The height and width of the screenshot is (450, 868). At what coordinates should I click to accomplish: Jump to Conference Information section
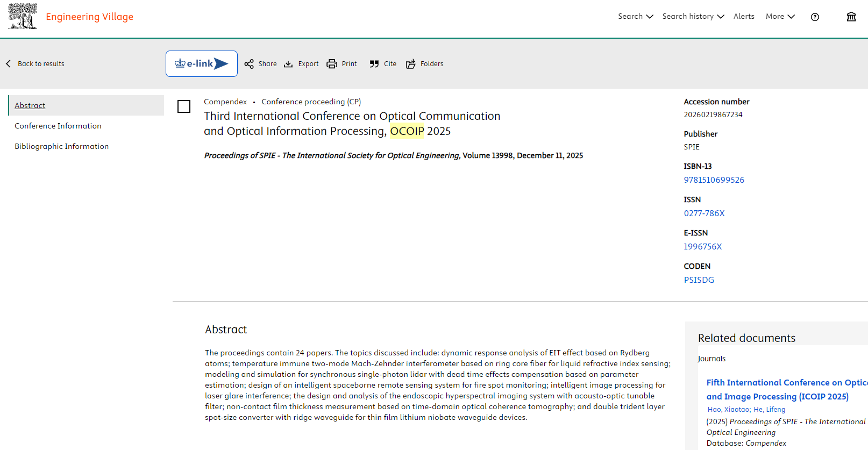[58, 126]
